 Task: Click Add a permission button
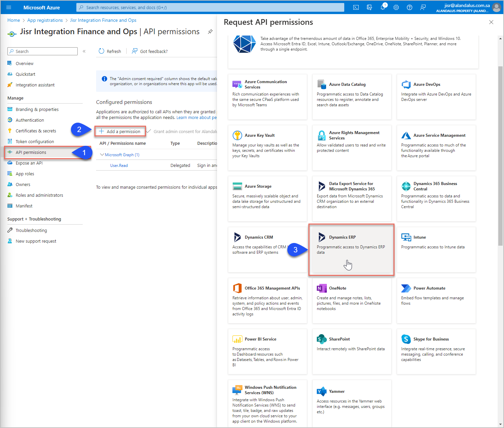coord(120,131)
